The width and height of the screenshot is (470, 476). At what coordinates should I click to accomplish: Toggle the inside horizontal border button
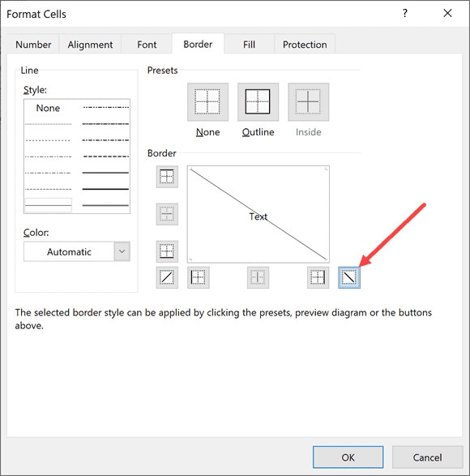pos(167,214)
